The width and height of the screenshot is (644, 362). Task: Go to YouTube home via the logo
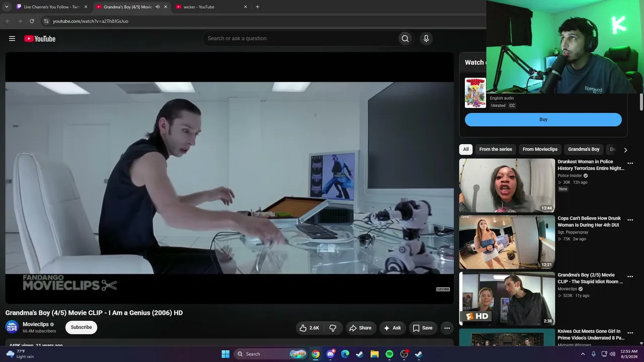point(40,39)
